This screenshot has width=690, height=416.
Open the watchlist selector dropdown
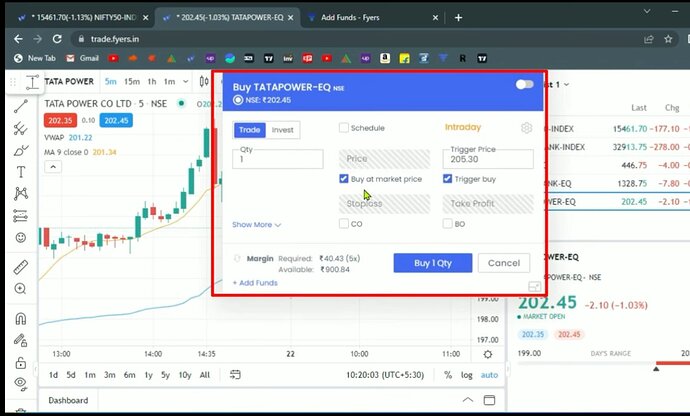tap(566, 84)
